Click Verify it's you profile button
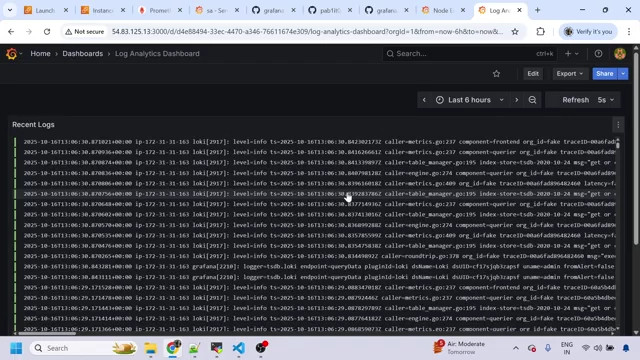Screen dimensions: 640x360 click(588, 31)
